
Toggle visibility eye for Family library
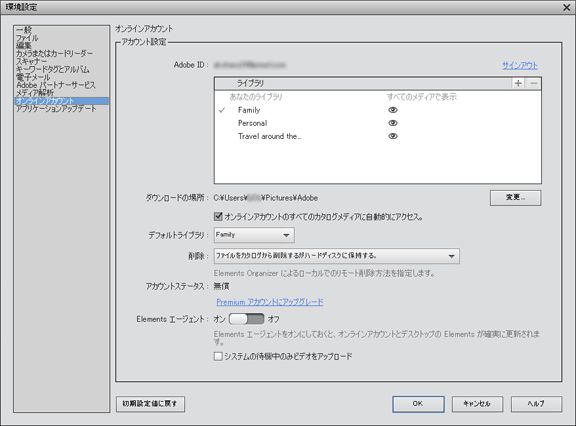393,110
